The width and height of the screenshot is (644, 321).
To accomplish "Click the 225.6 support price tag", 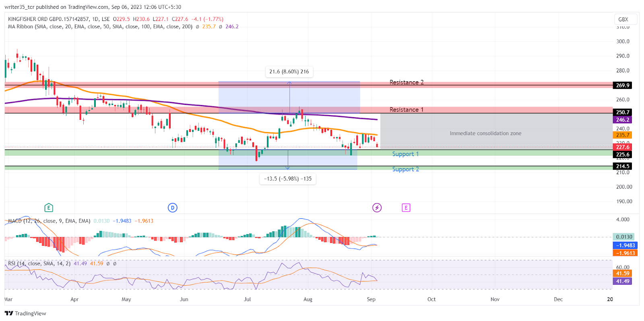I will [x=622, y=154].
